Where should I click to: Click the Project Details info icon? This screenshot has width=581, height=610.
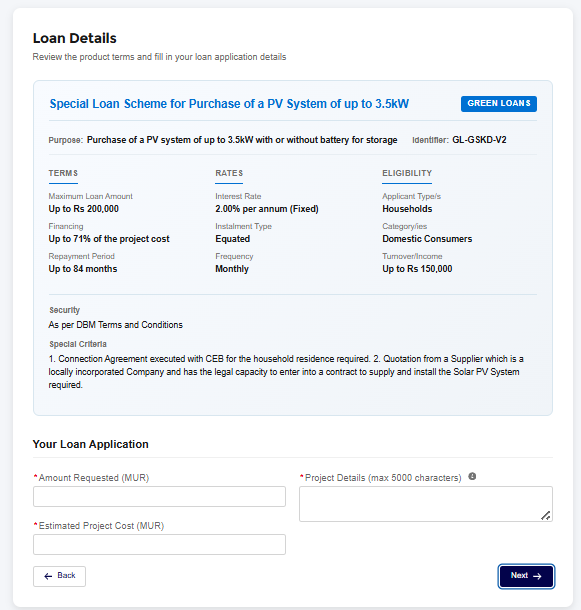(472, 476)
